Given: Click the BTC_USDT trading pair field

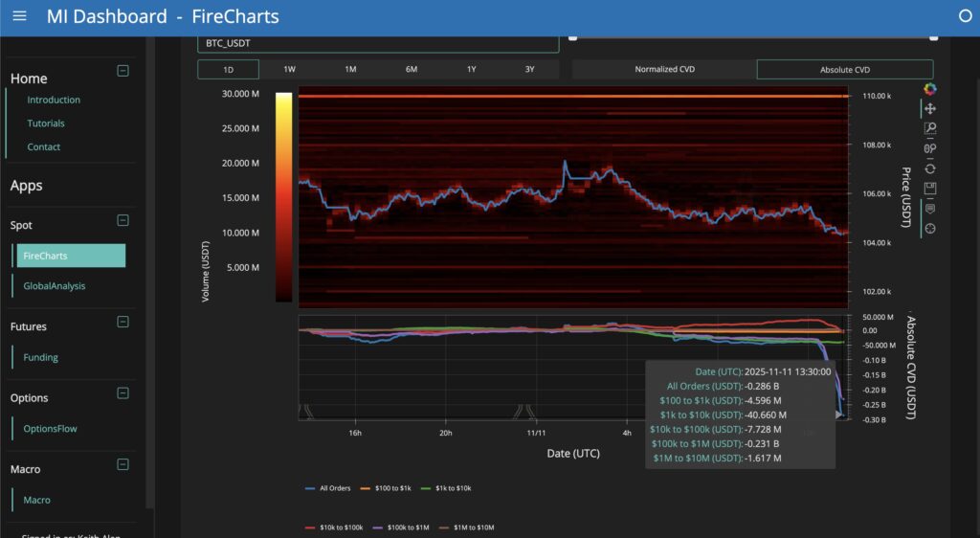Looking at the screenshot, I should click(x=377, y=44).
